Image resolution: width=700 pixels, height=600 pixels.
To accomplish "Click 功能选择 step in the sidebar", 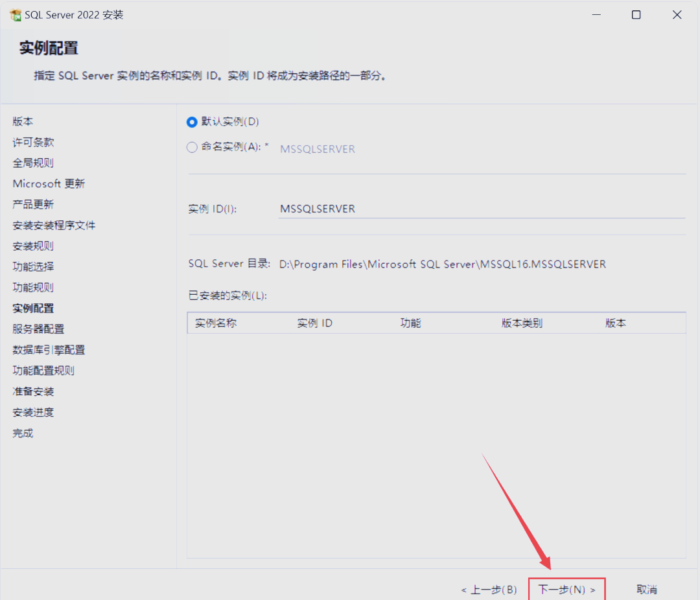I will pos(33,267).
